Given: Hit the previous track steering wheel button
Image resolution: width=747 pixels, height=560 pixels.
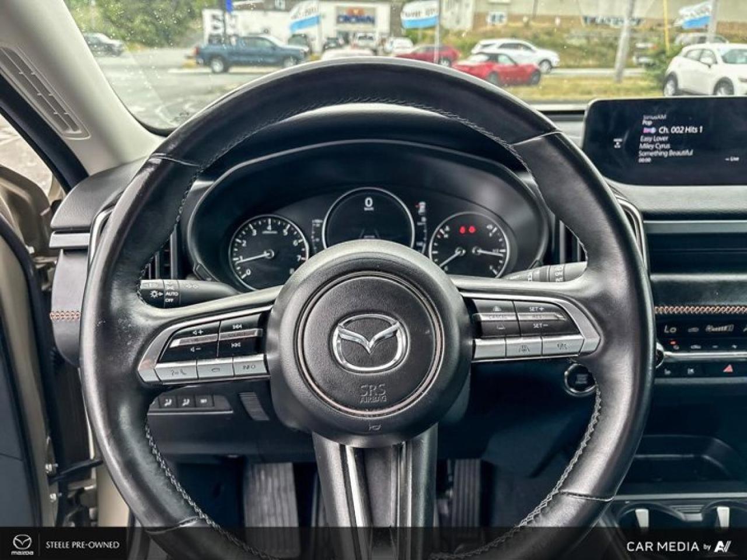Looking at the screenshot, I should coord(238,327).
